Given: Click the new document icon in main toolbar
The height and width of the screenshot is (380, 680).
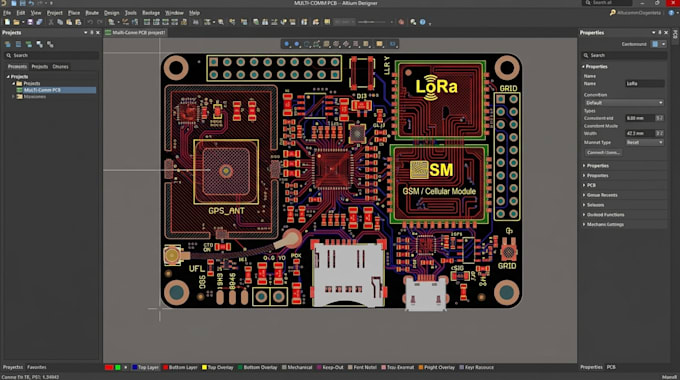Looking at the screenshot, I should click(x=7, y=22).
